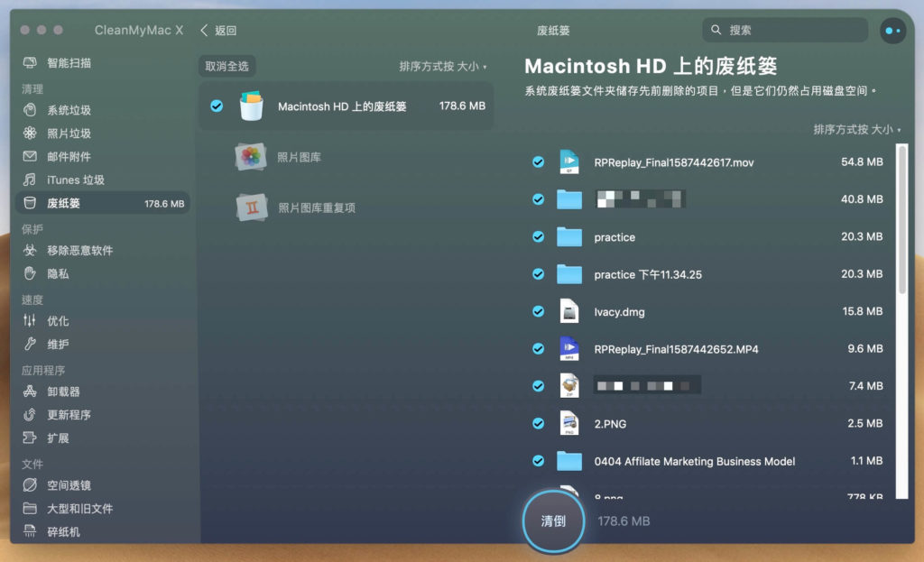Open 大型和旧文件 folder icon

pyautogui.click(x=30, y=509)
